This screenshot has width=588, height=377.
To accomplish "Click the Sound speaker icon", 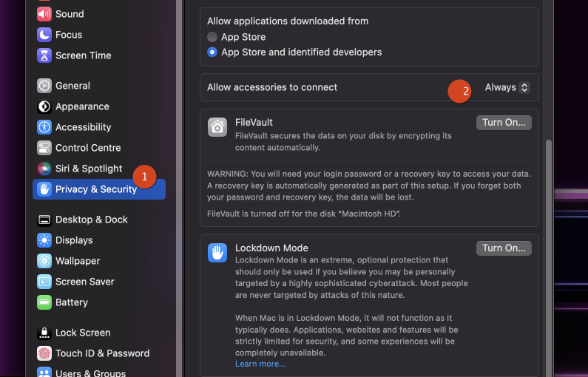I will [x=44, y=14].
